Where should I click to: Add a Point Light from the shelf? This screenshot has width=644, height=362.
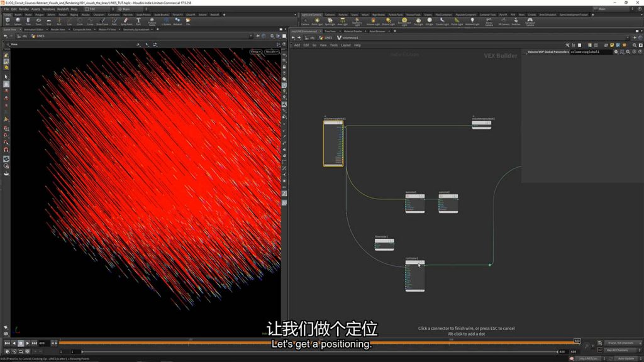pos(317,21)
